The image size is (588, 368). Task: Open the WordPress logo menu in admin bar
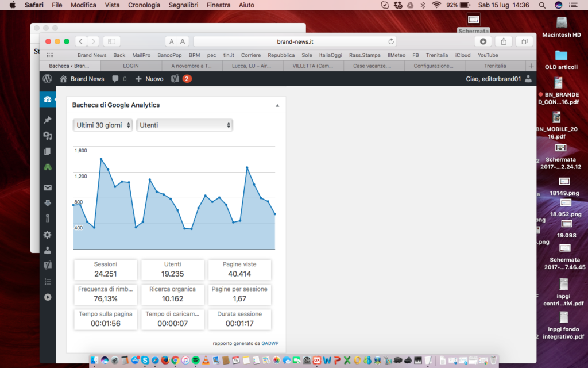[x=47, y=79]
